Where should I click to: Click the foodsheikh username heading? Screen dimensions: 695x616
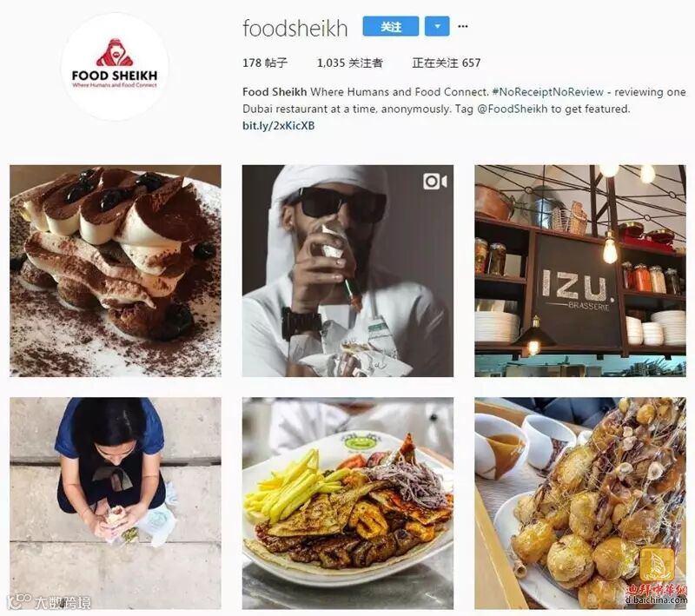295,29
